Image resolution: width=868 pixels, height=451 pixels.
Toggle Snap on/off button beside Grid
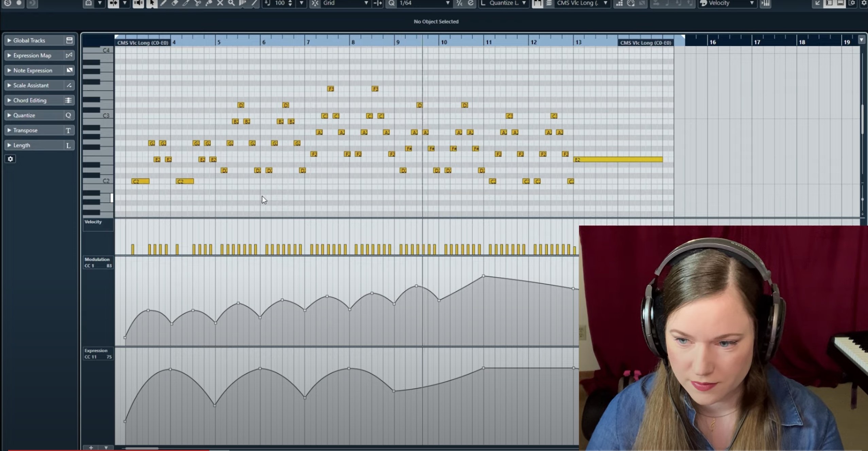coord(315,3)
